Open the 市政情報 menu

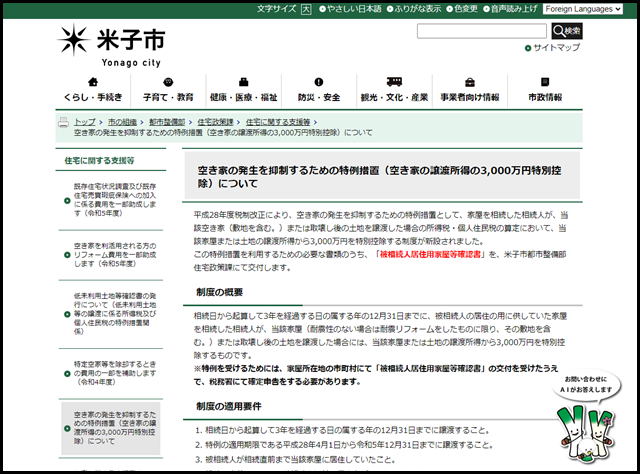coord(545,97)
